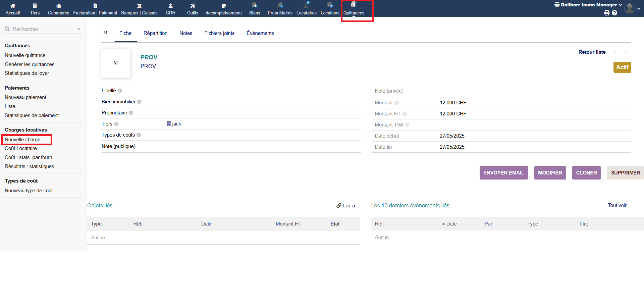Open the Propriétaires module icon

(280, 5)
